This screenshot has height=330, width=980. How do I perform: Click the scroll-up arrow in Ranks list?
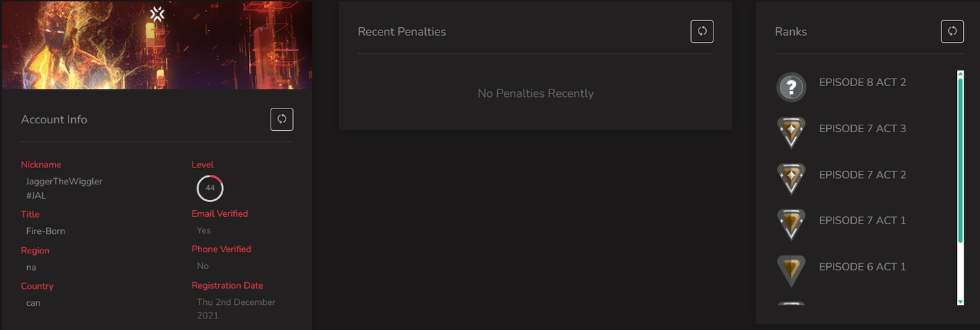(x=960, y=74)
